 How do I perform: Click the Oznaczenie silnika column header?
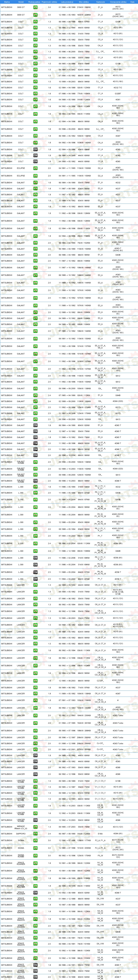pyautogui.click(x=118, y=2)
